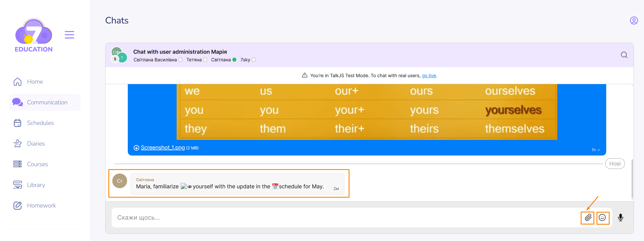644x241 pixels.
Task: Open Schedules sidebar section
Action: pos(40,123)
